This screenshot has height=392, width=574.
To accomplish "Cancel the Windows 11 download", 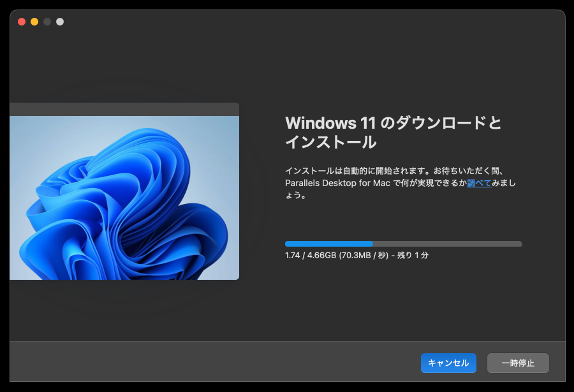I will (448, 363).
